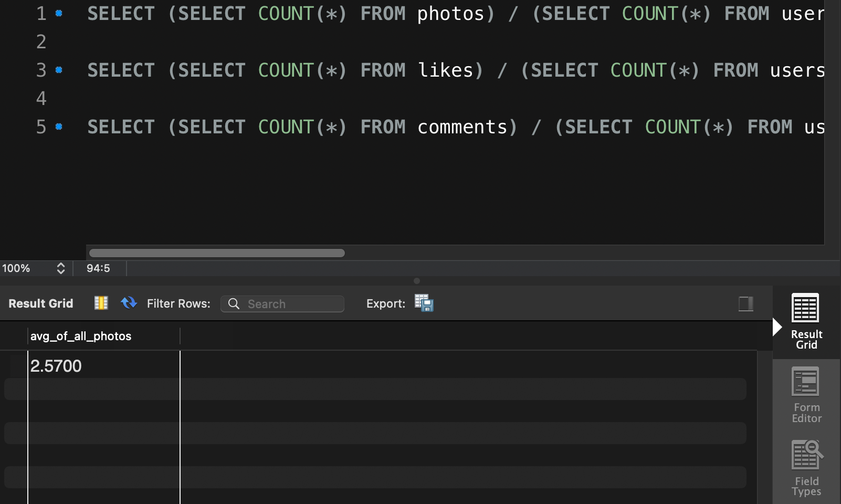Click the statement marker dot on line 5
This screenshot has height=504, width=841.
pos(59,127)
